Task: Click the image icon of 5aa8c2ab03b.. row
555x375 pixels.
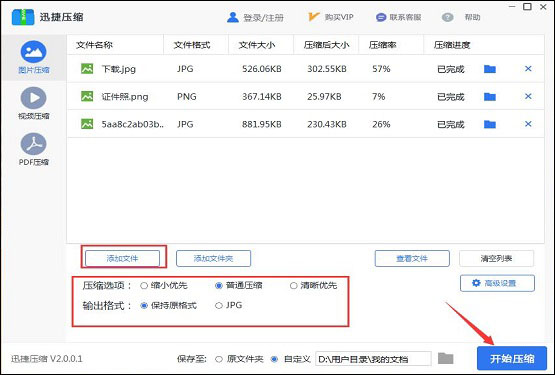Action: pos(87,124)
